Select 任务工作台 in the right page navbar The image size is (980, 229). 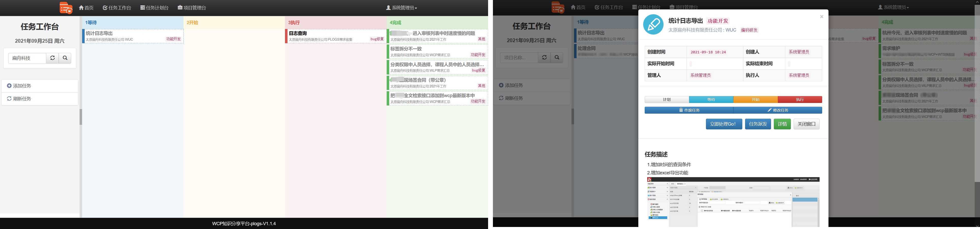(609, 7)
